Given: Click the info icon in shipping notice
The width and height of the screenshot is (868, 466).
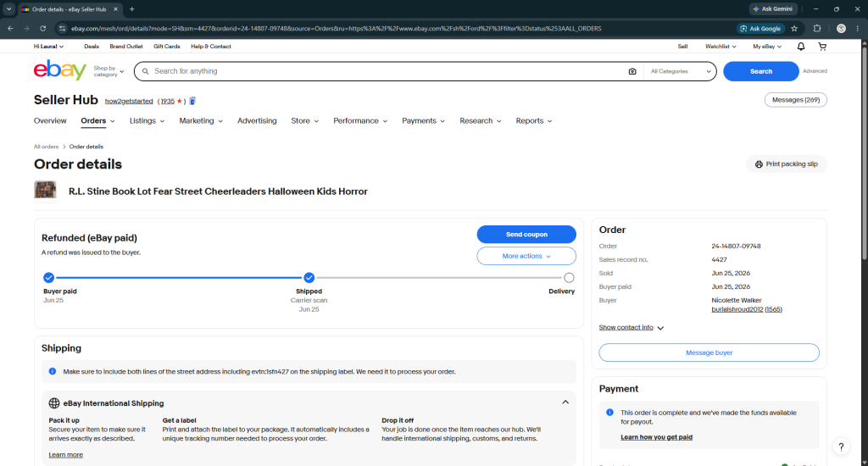Looking at the screenshot, I should (x=53, y=371).
